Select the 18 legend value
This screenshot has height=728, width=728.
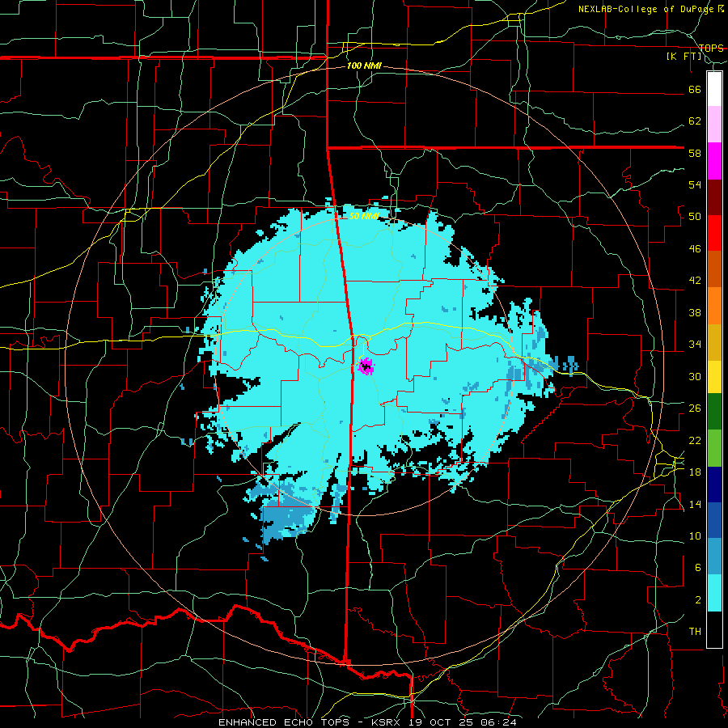point(695,472)
